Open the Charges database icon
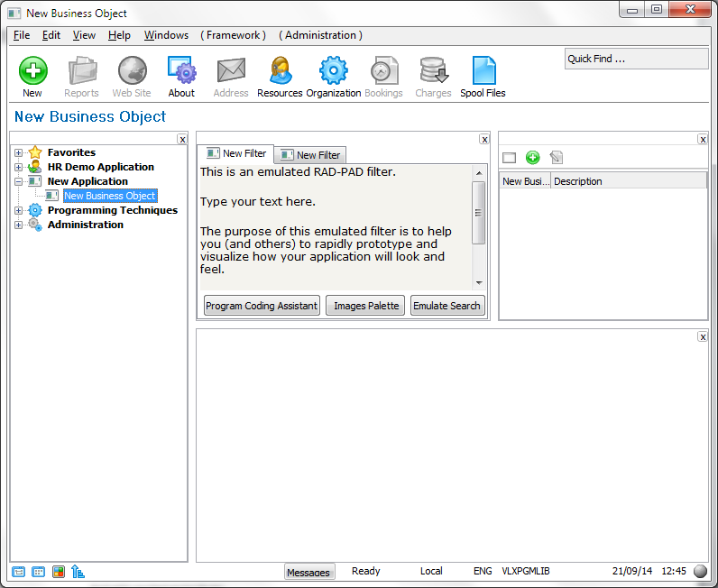The width and height of the screenshot is (718, 588). pyautogui.click(x=433, y=71)
